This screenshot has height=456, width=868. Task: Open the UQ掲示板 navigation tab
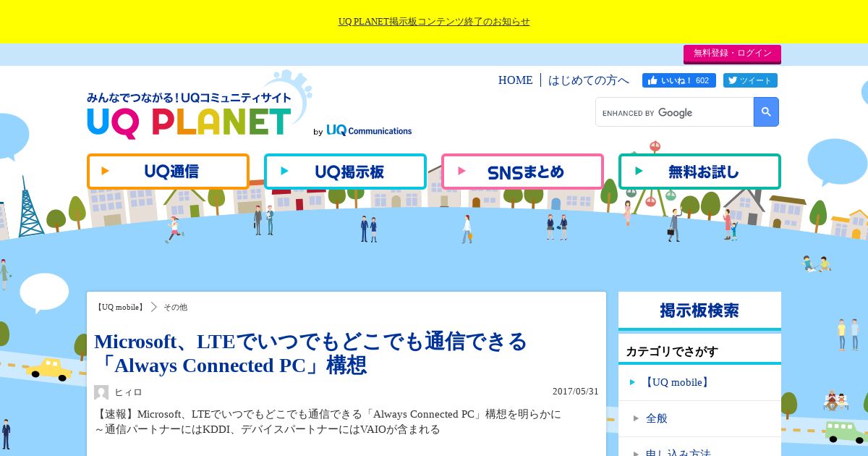(345, 172)
